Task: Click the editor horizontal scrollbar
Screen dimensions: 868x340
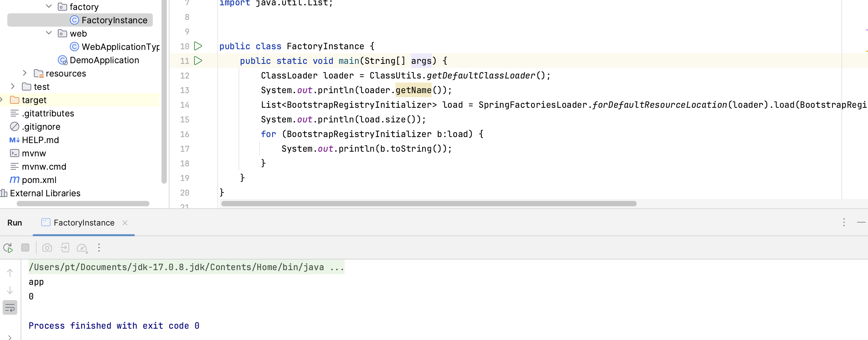Action: point(429,204)
